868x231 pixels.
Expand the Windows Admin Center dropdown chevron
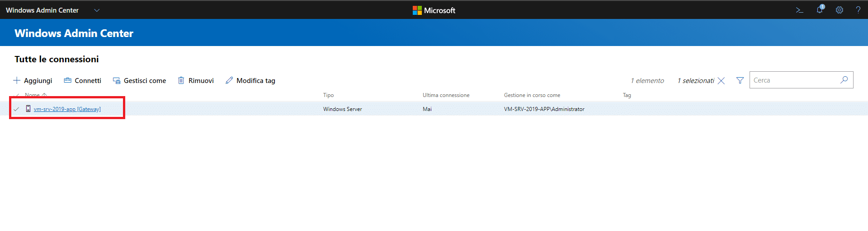pyautogui.click(x=97, y=10)
